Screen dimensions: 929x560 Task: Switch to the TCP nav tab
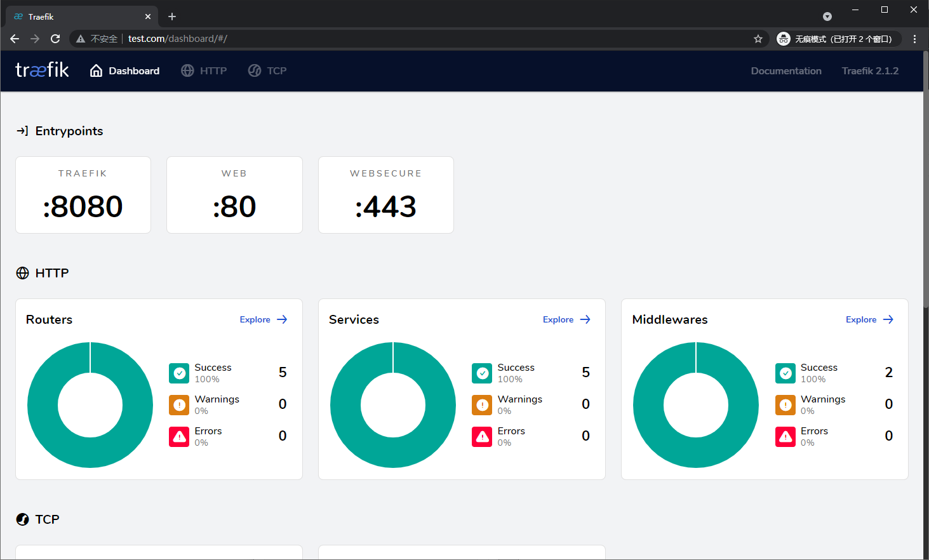267,70
